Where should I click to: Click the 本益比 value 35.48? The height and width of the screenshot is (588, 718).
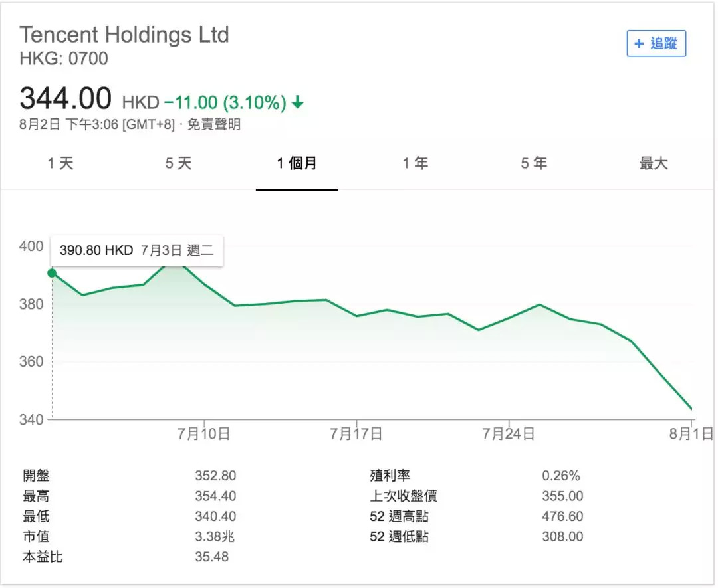pos(211,557)
